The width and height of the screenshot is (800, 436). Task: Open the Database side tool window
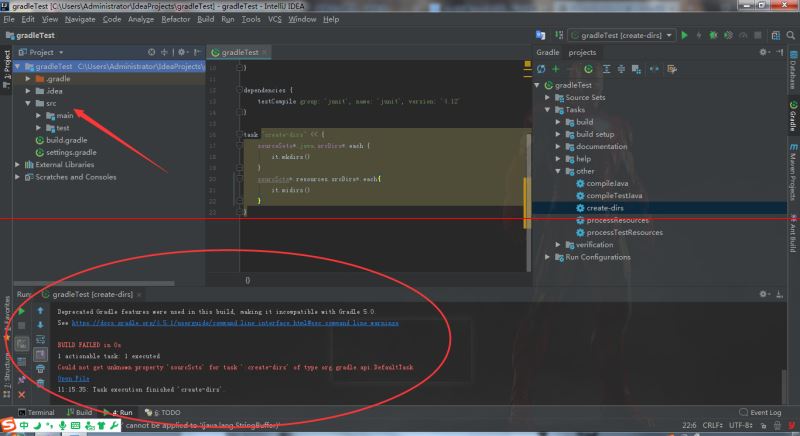[x=793, y=70]
